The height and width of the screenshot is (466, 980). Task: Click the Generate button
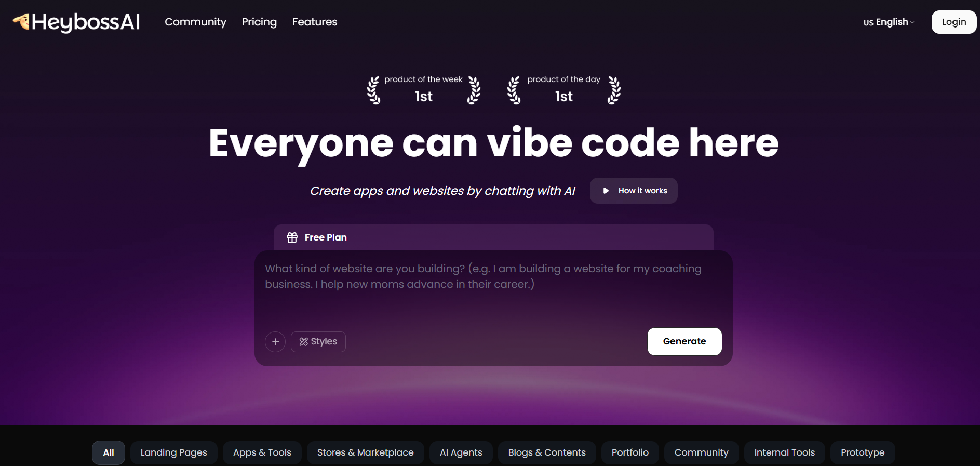(684, 341)
